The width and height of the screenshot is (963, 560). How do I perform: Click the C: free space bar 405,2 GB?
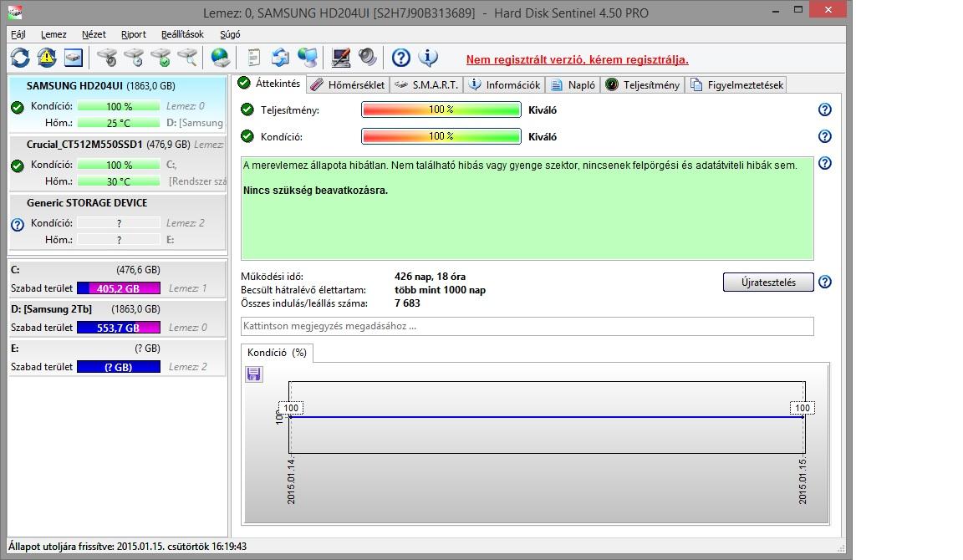pos(119,288)
